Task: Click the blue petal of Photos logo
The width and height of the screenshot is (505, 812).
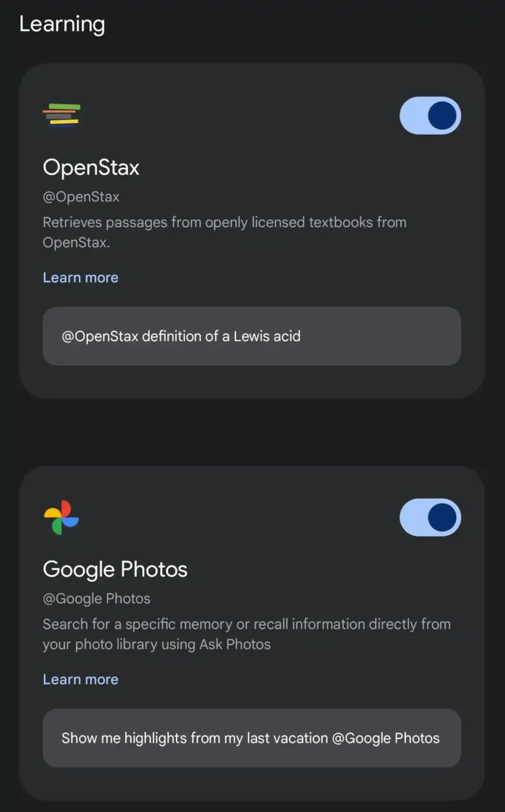Action: [x=70, y=522]
